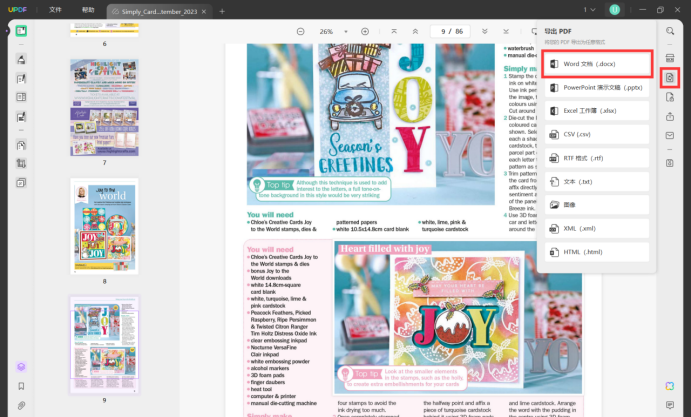
Task: Export as XML (.xml)
Action: point(597,228)
